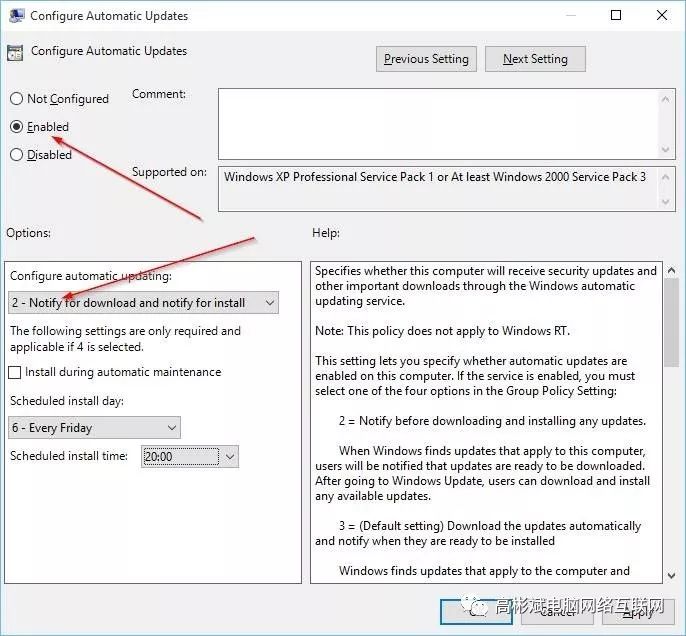Viewport: 686px width, 636px height.
Task: Click the 'Comment:' label
Action: click(159, 94)
